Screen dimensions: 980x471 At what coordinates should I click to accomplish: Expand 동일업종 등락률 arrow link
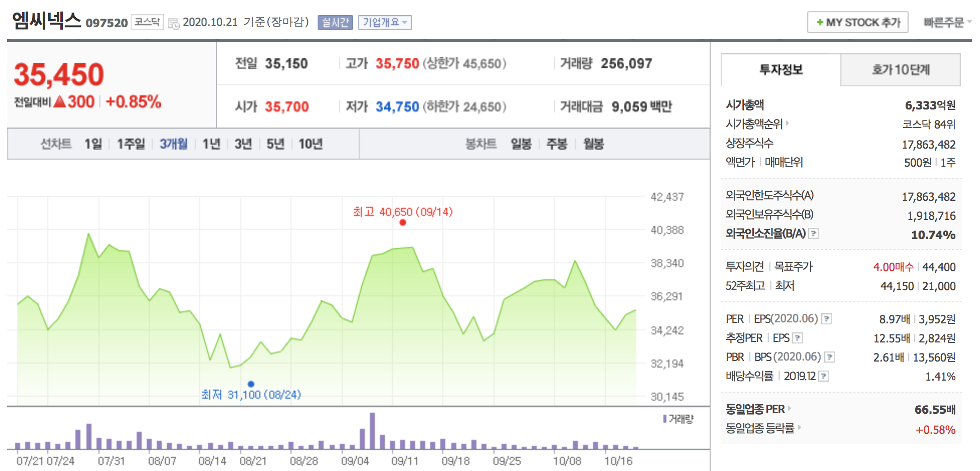tap(799, 428)
